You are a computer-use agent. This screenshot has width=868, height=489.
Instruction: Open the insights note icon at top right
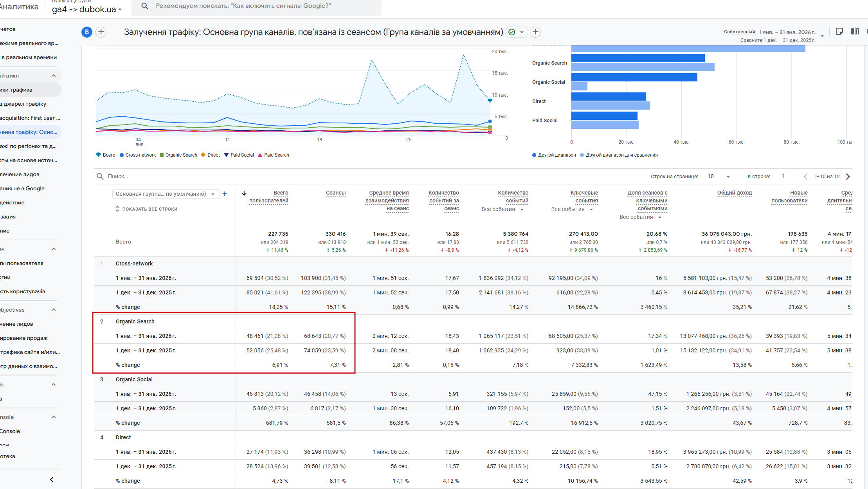(839, 32)
